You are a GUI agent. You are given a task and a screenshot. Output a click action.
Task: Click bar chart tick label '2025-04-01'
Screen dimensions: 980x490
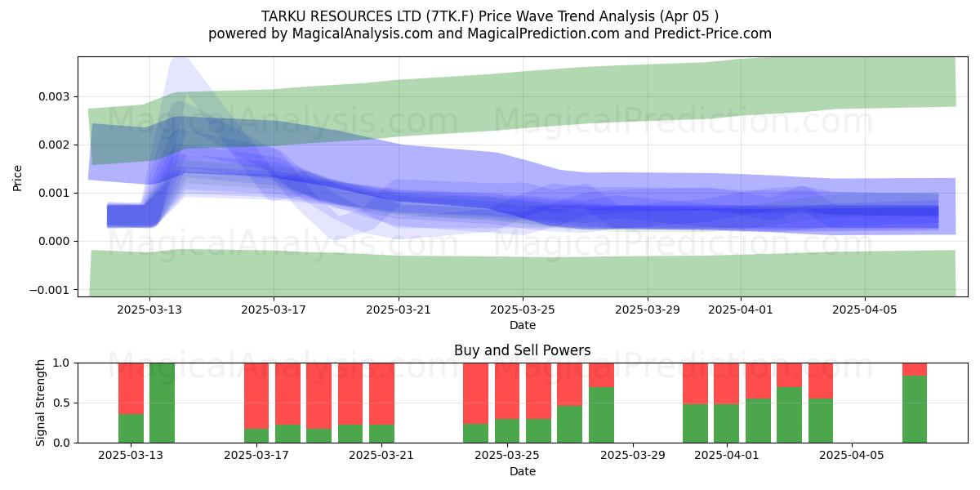pos(727,455)
